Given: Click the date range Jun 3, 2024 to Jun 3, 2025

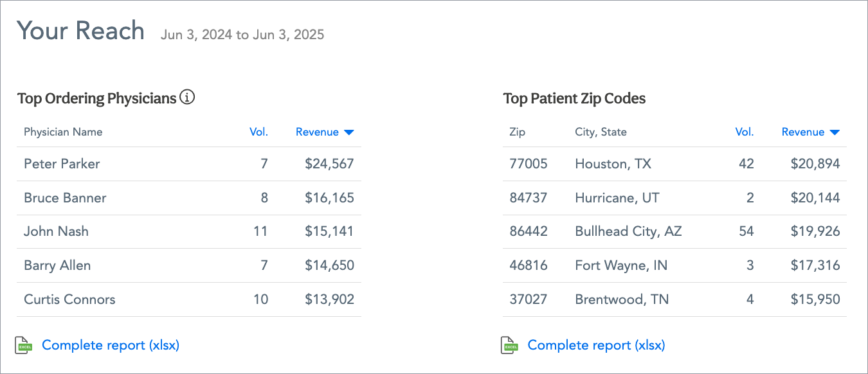Looking at the screenshot, I should (242, 35).
